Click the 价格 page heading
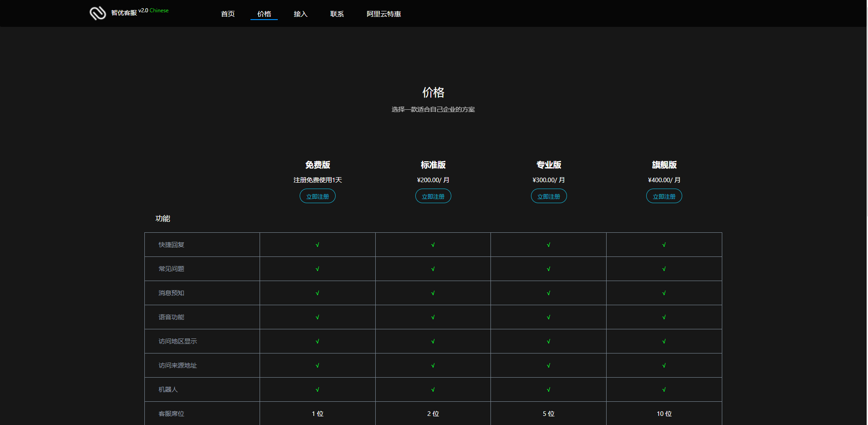The width and height of the screenshot is (868, 425). [433, 92]
